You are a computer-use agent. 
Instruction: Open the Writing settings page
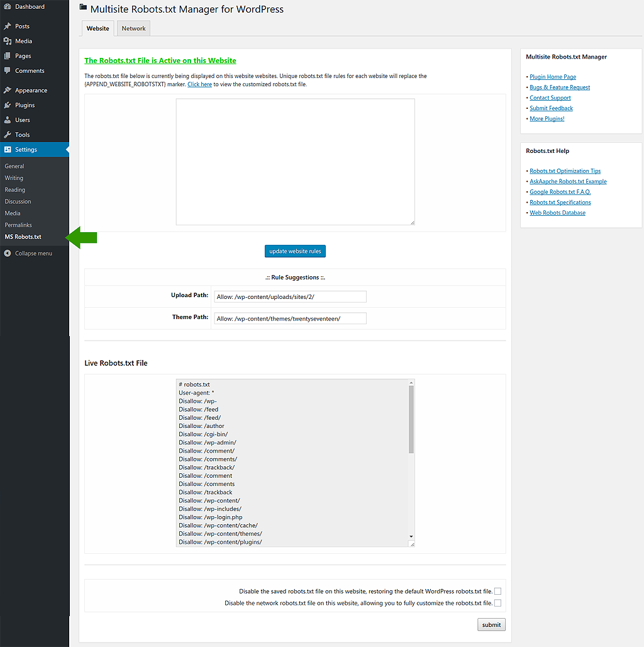point(14,178)
